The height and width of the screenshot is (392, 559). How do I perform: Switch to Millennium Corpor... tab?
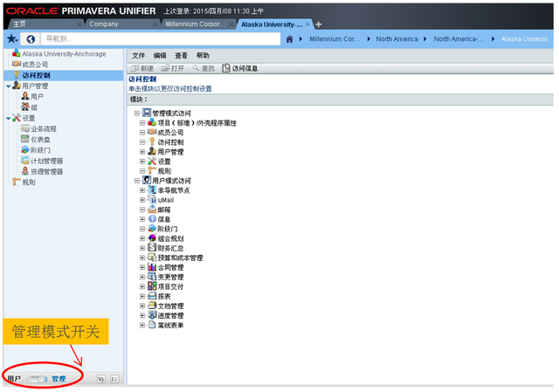click(x=196, y=24)
